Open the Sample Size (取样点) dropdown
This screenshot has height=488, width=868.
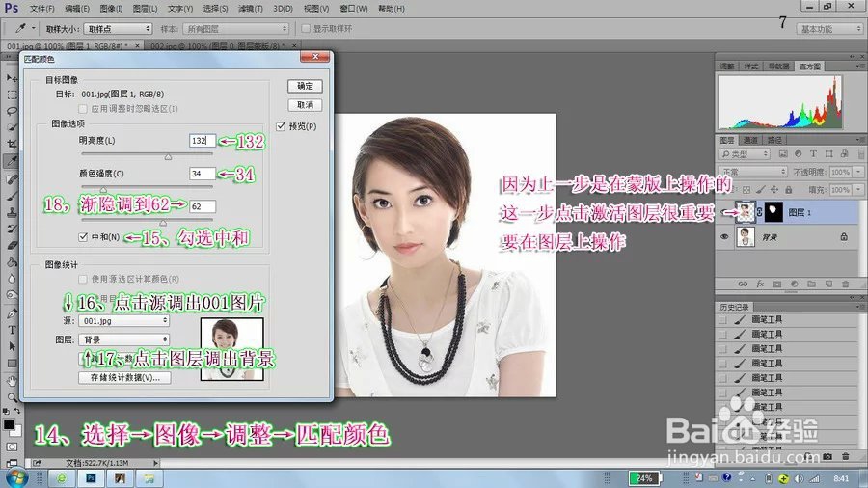tap(118, 28)
